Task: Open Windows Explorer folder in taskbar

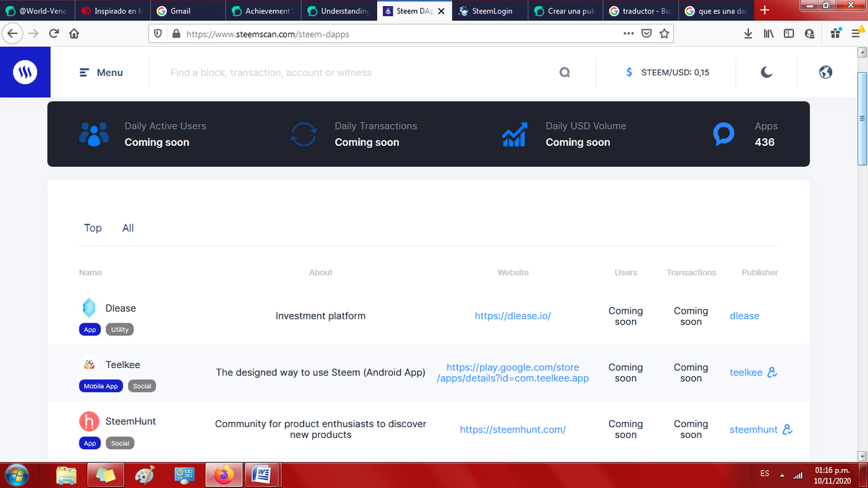Action: coord(66,475)
